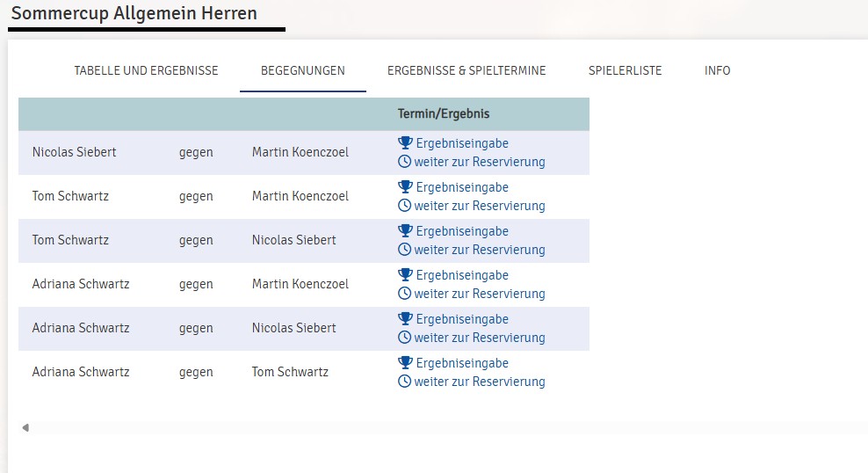Click the horizontal scrollbar left arrow

click(25, 427)
